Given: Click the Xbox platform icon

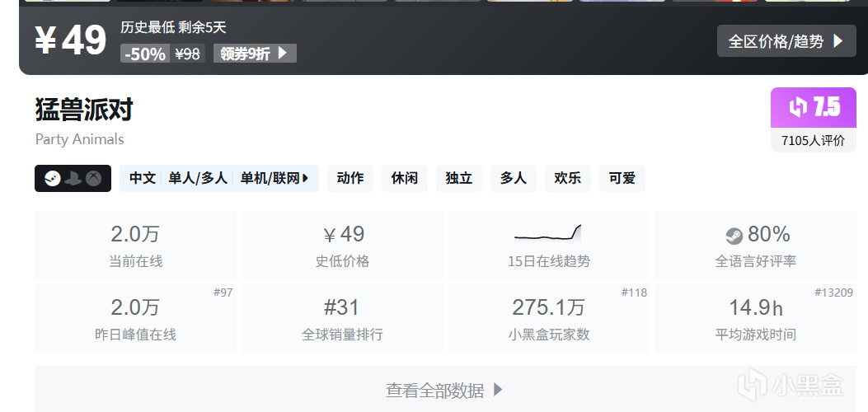Looking at the screenshot, I should click(93, 179).
